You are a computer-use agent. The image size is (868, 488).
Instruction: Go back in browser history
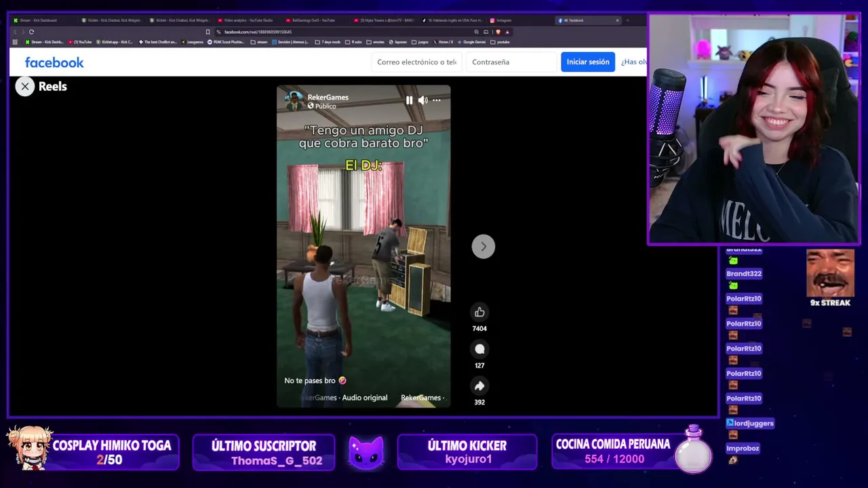(15, 32)
